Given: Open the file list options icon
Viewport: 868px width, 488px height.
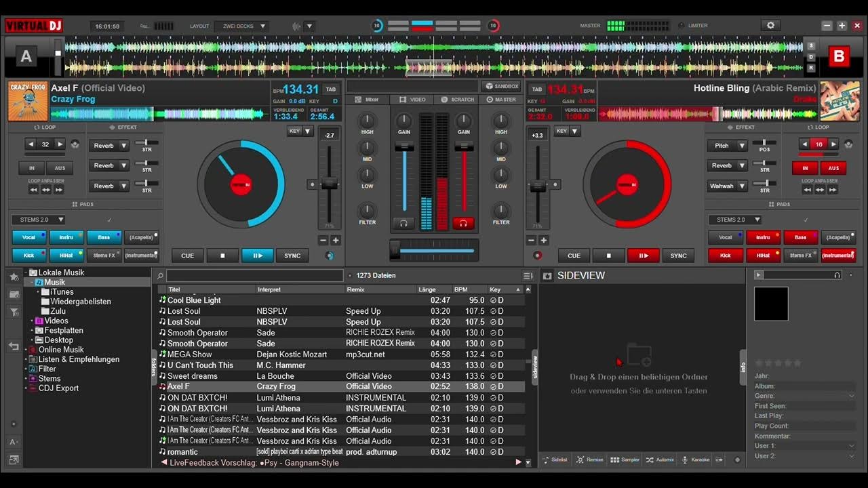Looking at the screenshot, I should [x=528, y=276].
